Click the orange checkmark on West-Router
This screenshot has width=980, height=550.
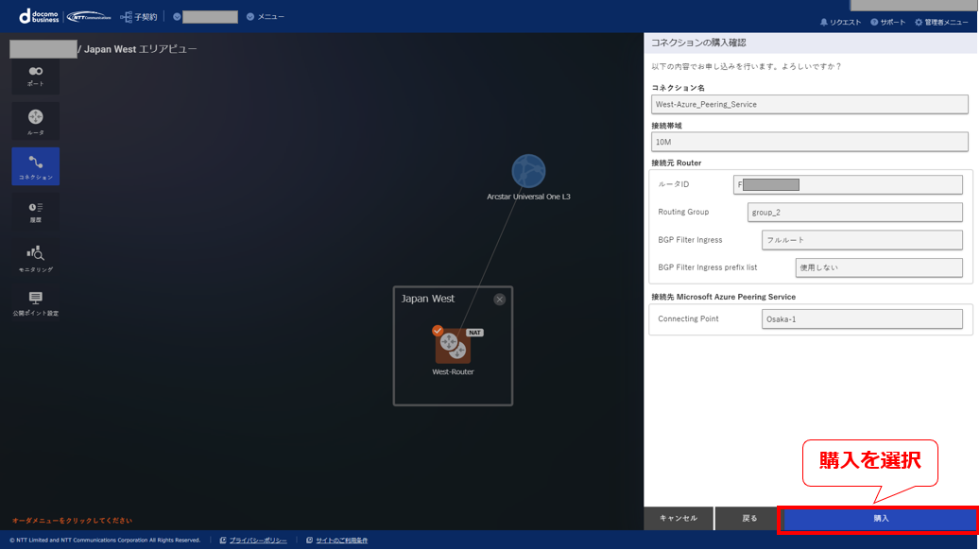click(x=438, y=331)
